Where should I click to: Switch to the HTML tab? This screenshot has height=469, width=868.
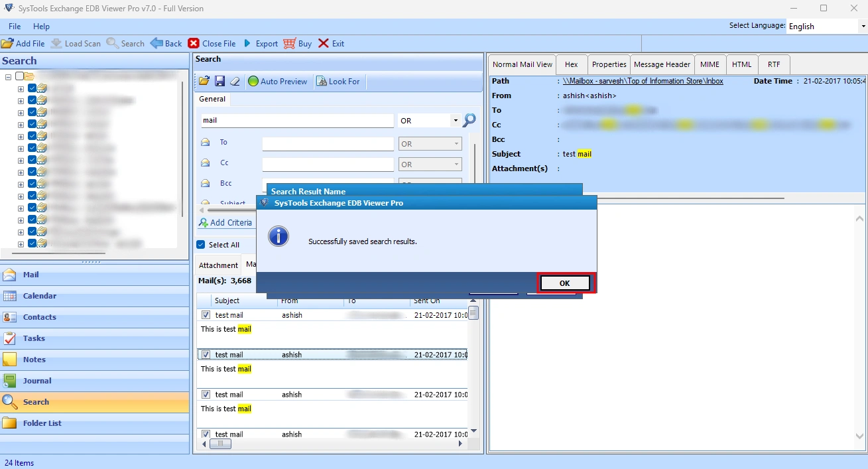[741, 64]
